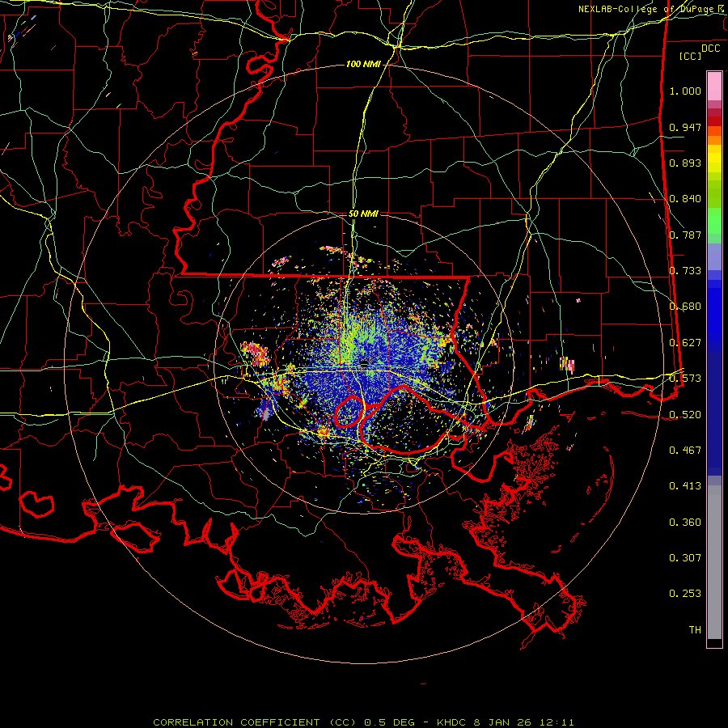Click the 0.307 legend value
728x728 pixels.
click(685, 558)
